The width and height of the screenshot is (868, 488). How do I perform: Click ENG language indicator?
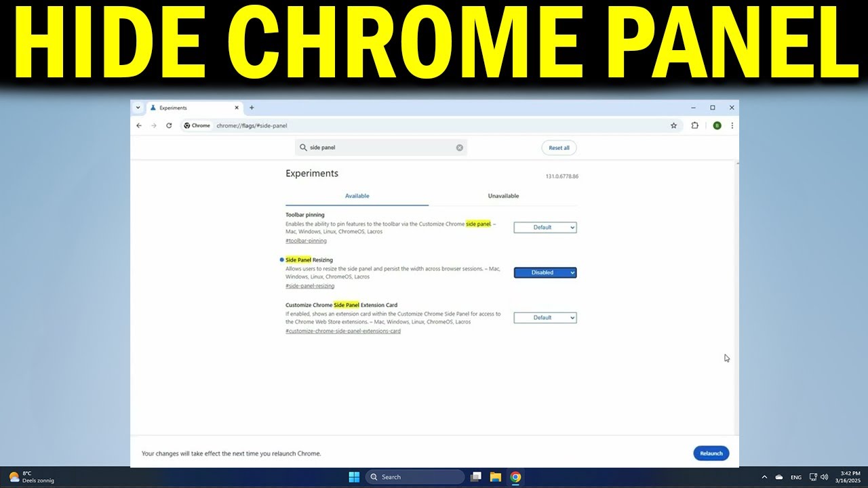pos(796,477)
